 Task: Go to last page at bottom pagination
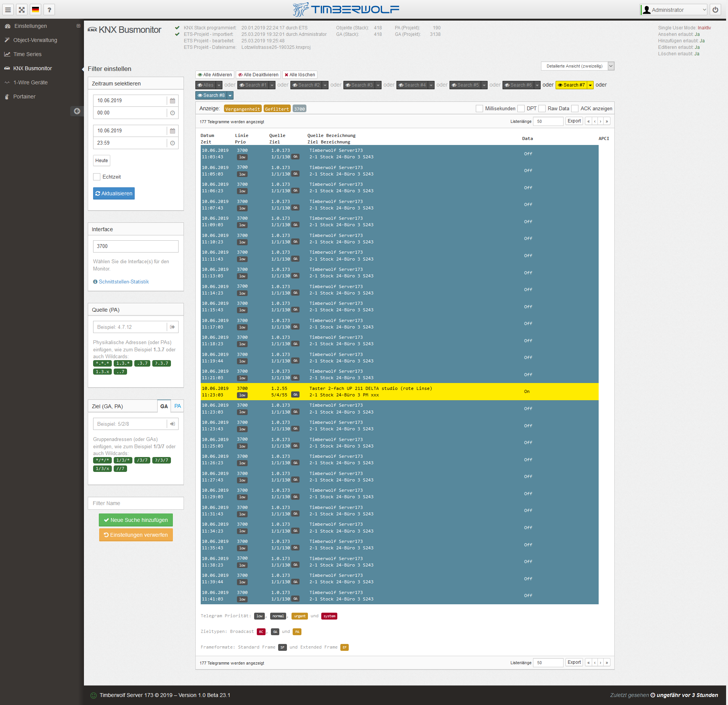(607, 663)
